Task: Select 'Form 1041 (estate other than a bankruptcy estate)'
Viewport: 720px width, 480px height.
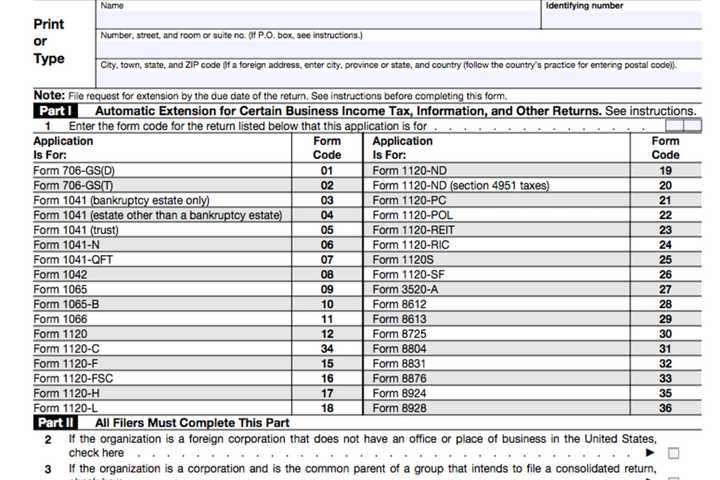Action: [x=158, y=215]
